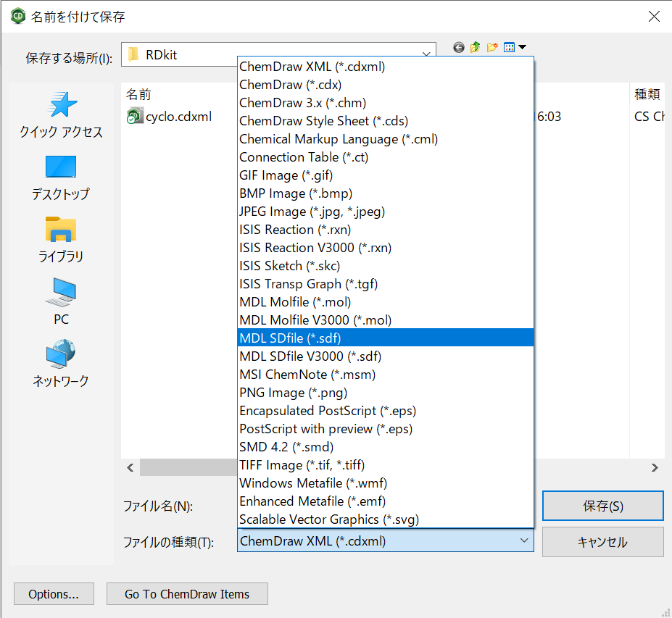672x618 pixels.
Task: Select the cyclo.cdxml file
Action: click(170, 117)
